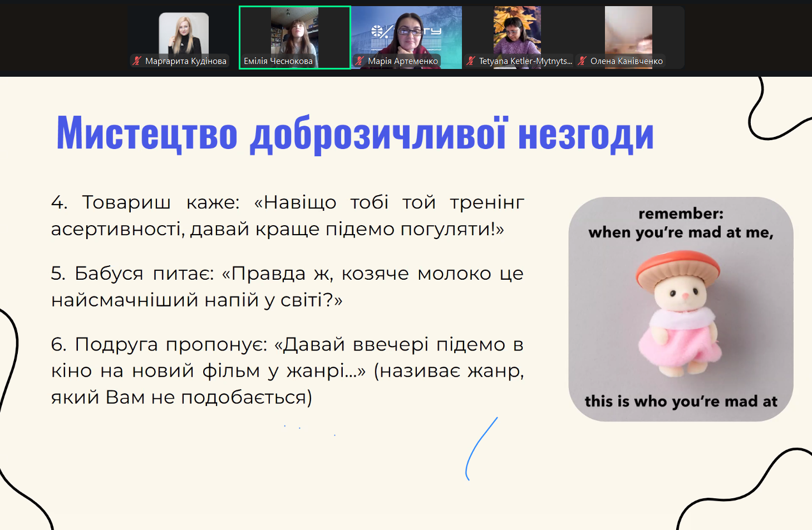Click the muted mic icon for Tetyana Ketler-Mytnyts

coord(471,61)
